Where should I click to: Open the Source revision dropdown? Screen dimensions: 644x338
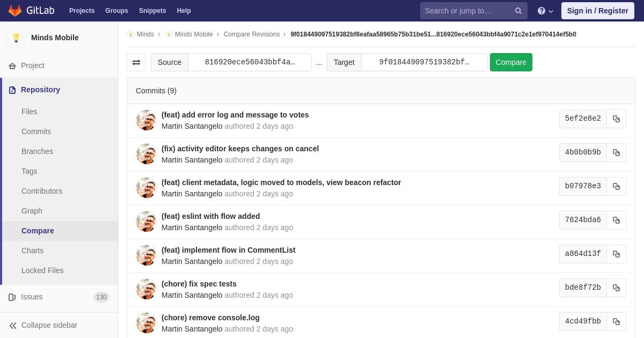(250, 62)
